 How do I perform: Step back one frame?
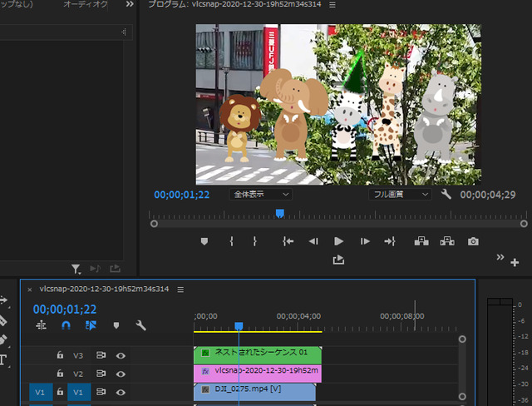[x=313, y=241]
